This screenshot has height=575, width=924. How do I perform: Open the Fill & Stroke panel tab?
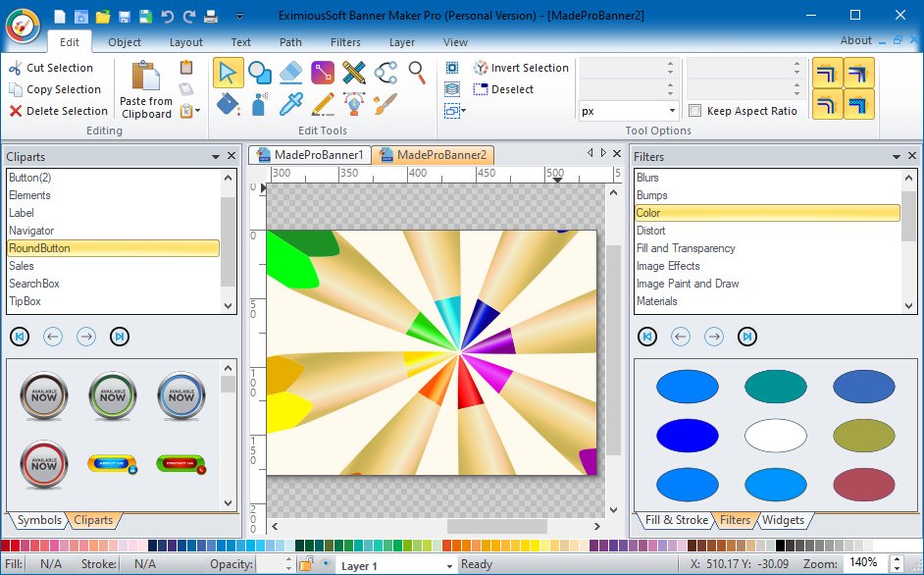point(676,520)
